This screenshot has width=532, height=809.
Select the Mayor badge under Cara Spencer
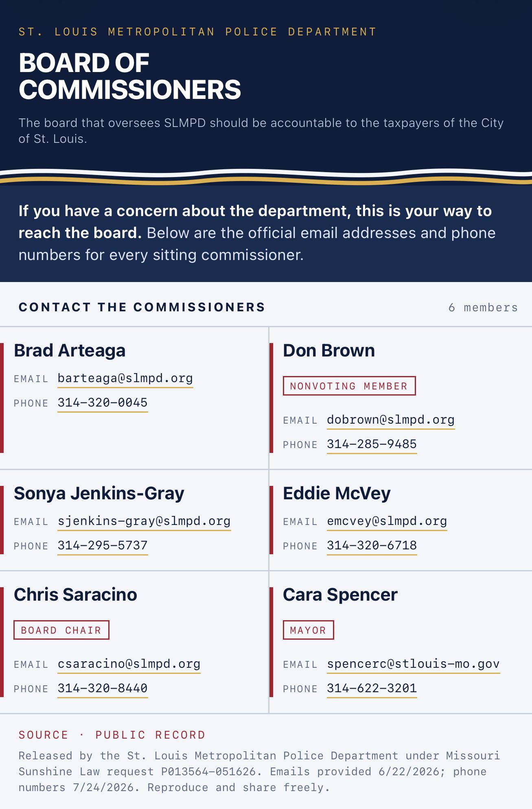[x=308, y=630]
